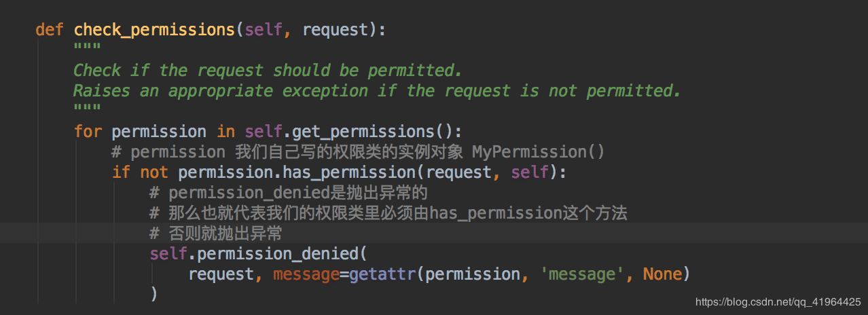Viewport: 868px width, 315px height.
Task: Click the getattr builtin function
Action: 382,274
